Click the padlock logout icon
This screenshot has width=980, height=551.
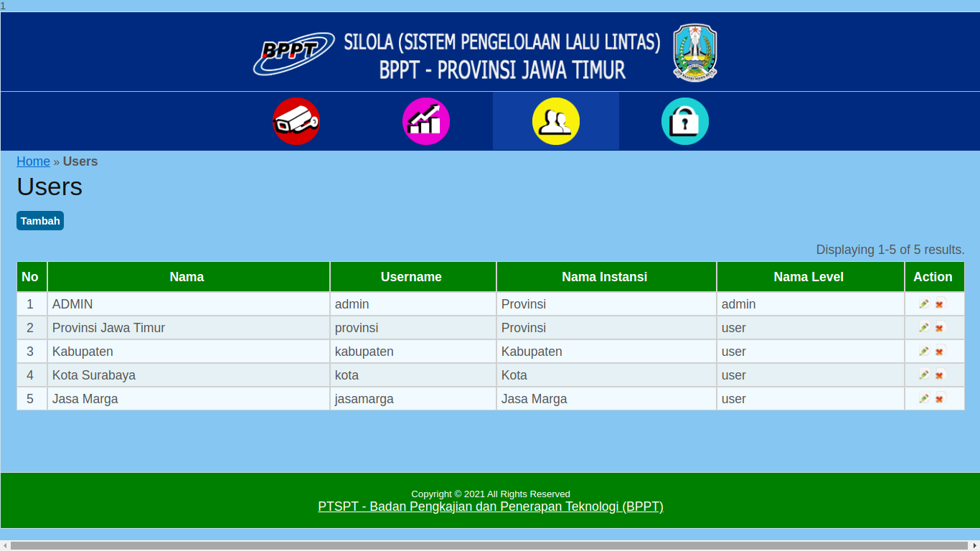click(685, 121)
